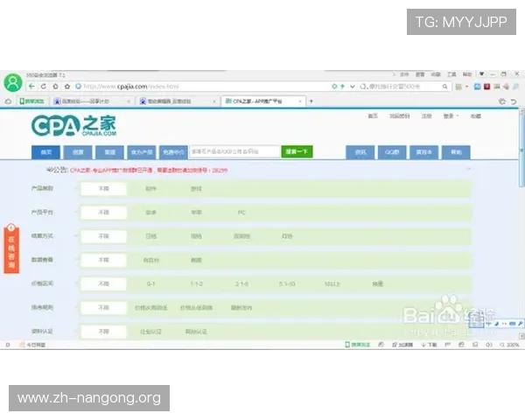Click the CPA之家 site logo
The image size is (525, 420).
click(74, 126)
